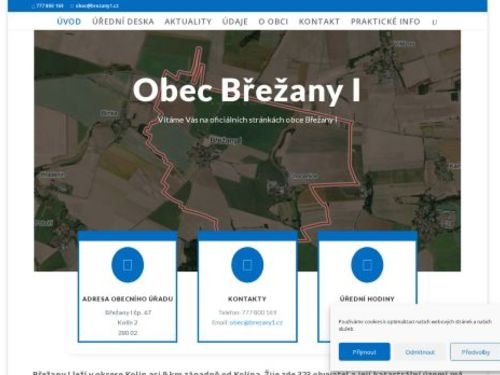This screenshot has width=500, height=375.
Task: Click the Obec Břežany I headline
Action: point(247,90)
